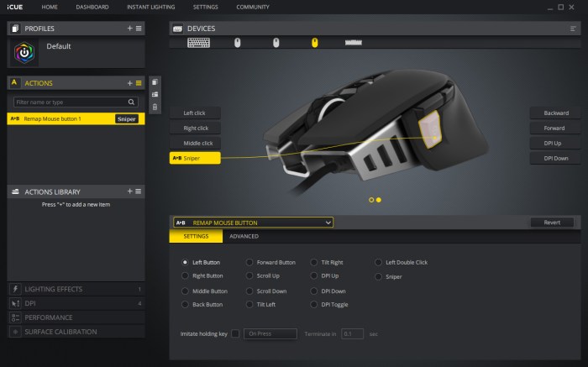The width and height of the screenshot is (588, 367).
Task: Open the Devices panel options icon
Action: (573, 29)
